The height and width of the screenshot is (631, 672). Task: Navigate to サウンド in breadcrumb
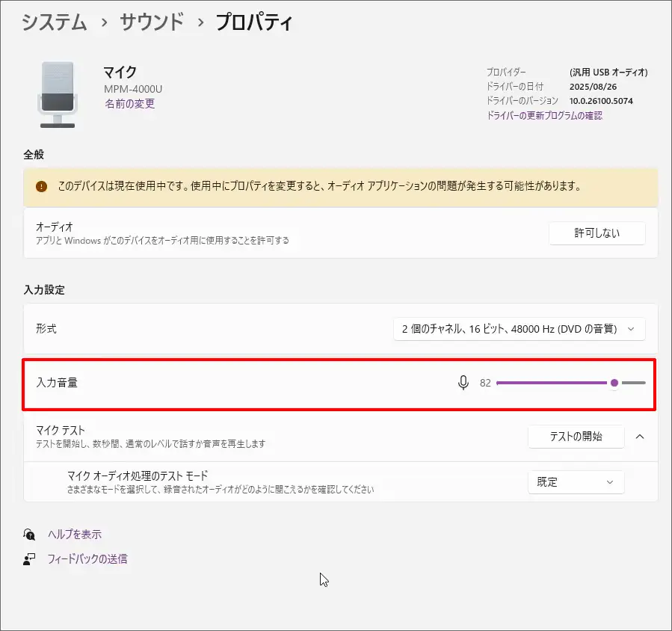(x=152, y=22)
